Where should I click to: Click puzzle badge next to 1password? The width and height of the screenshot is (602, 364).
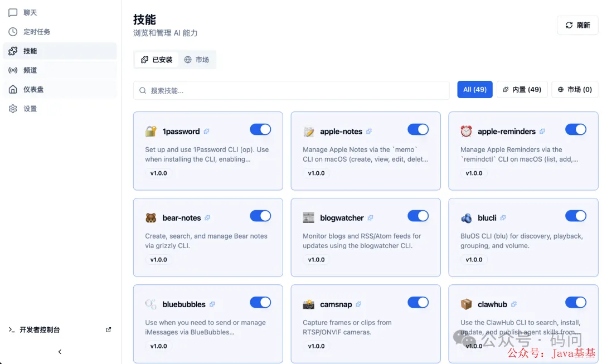point(207,132)
